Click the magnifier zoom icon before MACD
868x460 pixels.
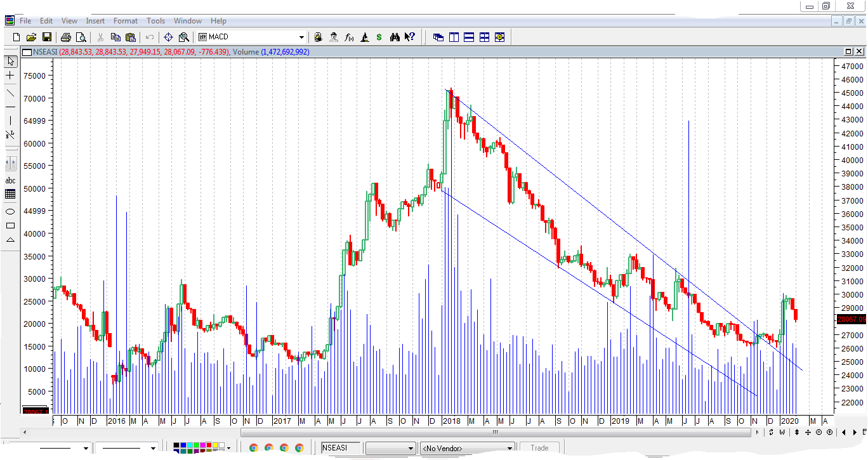[184, 37]
